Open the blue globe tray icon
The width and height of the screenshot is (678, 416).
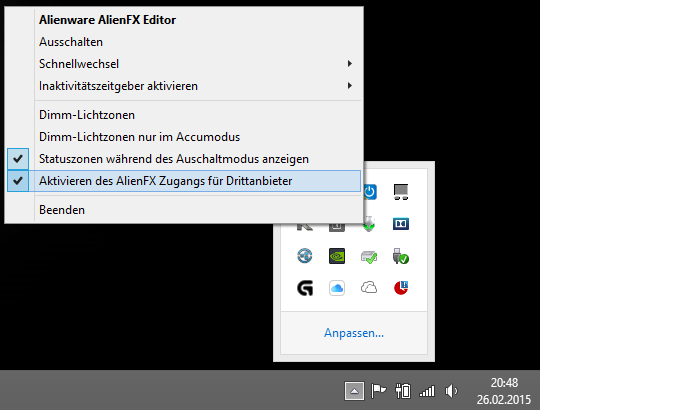(x=305, y=256)
